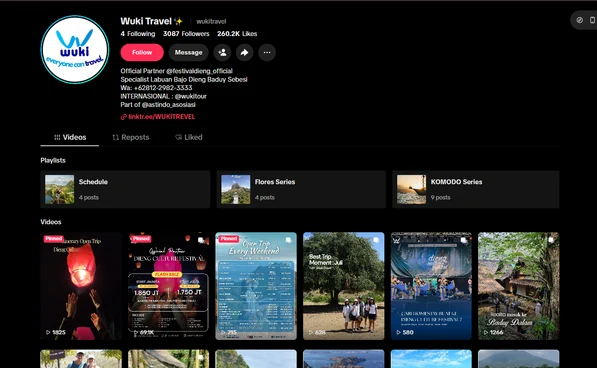Share the profile via arrow icon
The image size is (597, 368).
[244, 53]
